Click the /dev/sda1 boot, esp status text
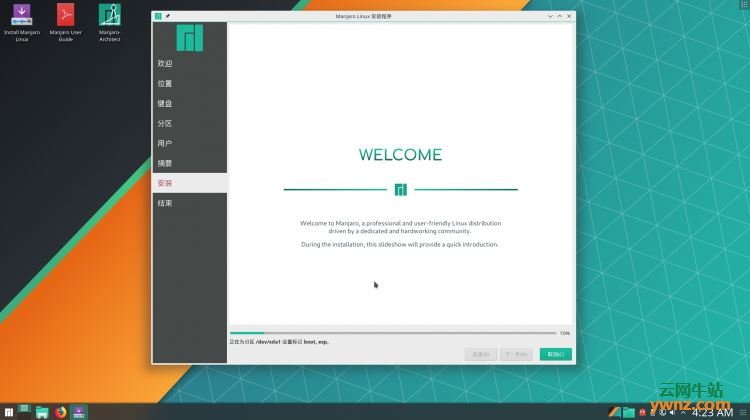This screenshot has width=750, height=420. coord(279,342)
